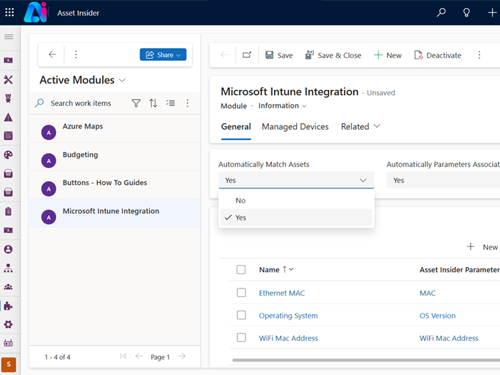This screenshot has width=500, height=375.
Task: Open the MAC parameter link
Action: (x=427, y=293)
